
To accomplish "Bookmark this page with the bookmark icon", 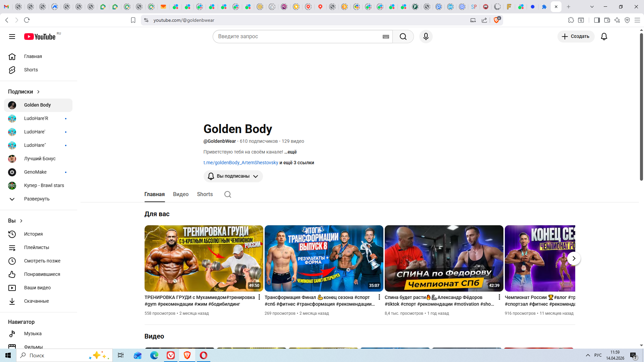I will click(x=133, y=20).
